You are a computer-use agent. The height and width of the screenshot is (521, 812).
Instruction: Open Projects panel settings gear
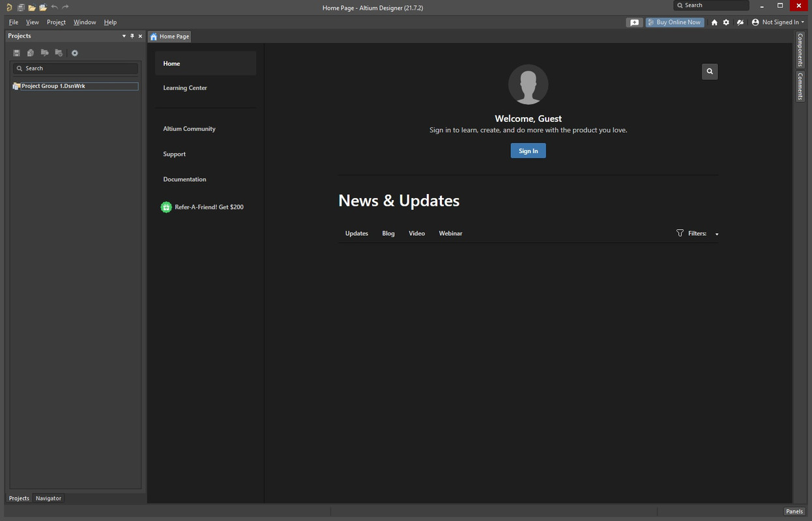point(75,53)
